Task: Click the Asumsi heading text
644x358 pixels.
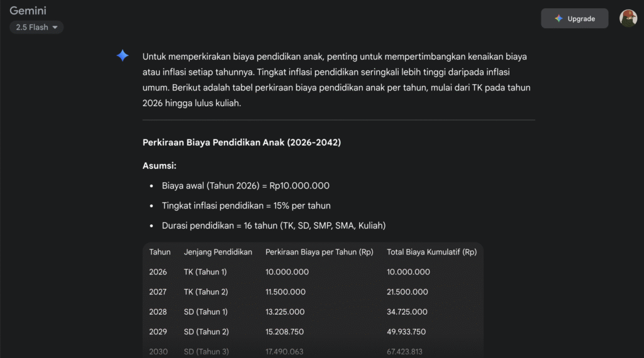Action: click(159, 166)
